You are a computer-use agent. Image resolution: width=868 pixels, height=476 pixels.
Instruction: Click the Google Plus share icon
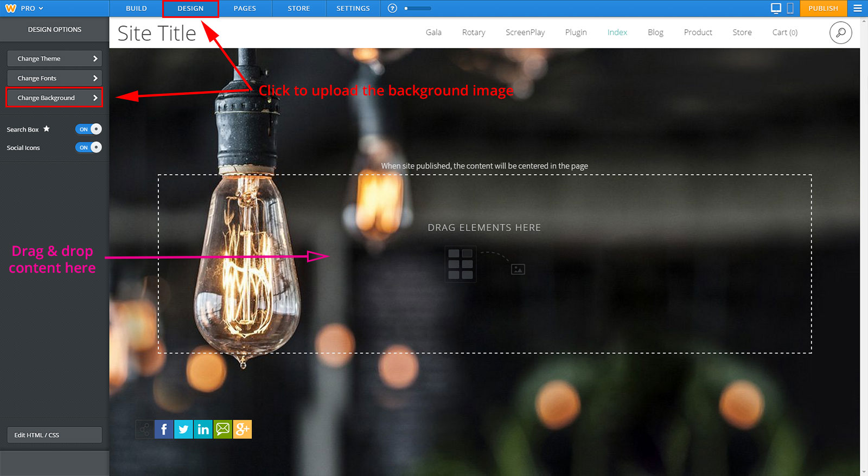point(242,429)
